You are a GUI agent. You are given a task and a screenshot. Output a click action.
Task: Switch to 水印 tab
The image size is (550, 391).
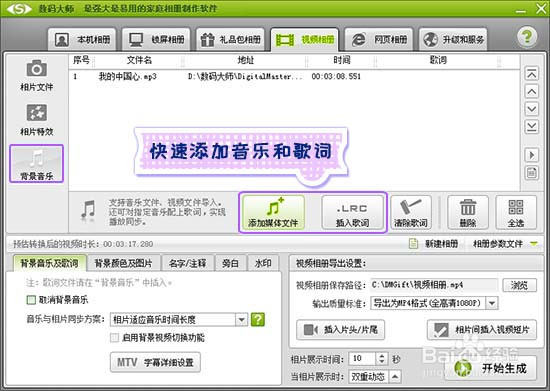pos(263,263)
